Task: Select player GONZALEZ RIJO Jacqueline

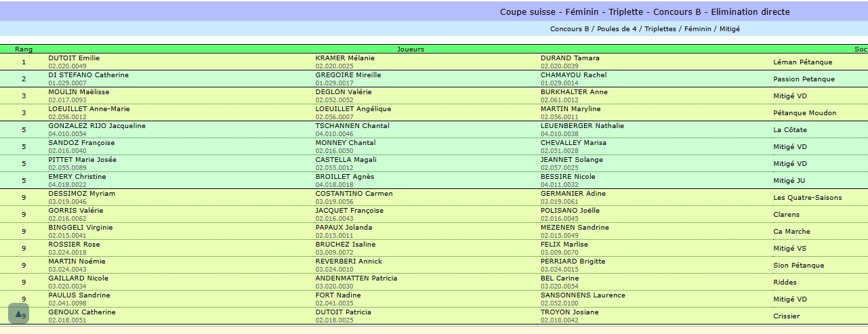Action: point(97,126)
